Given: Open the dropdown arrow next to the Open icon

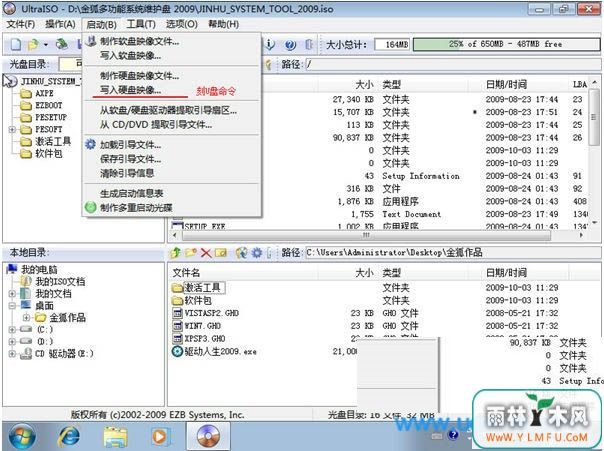Looking at the screenshot, I should [45, 45].
